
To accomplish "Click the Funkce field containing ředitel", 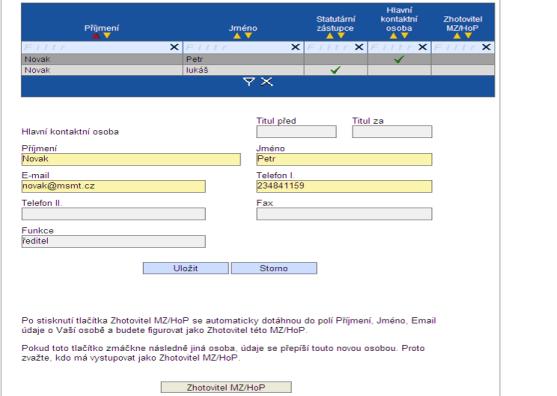I will coord(114,242).
